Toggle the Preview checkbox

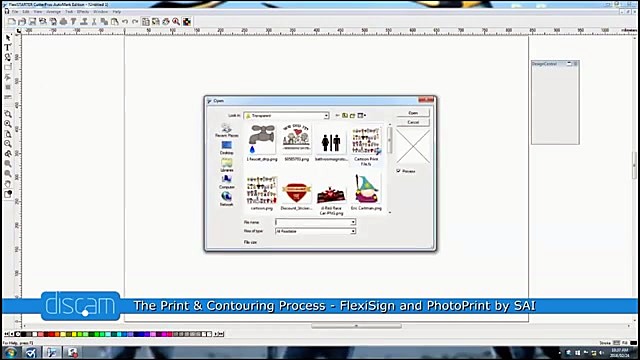(x=398, y=171)
